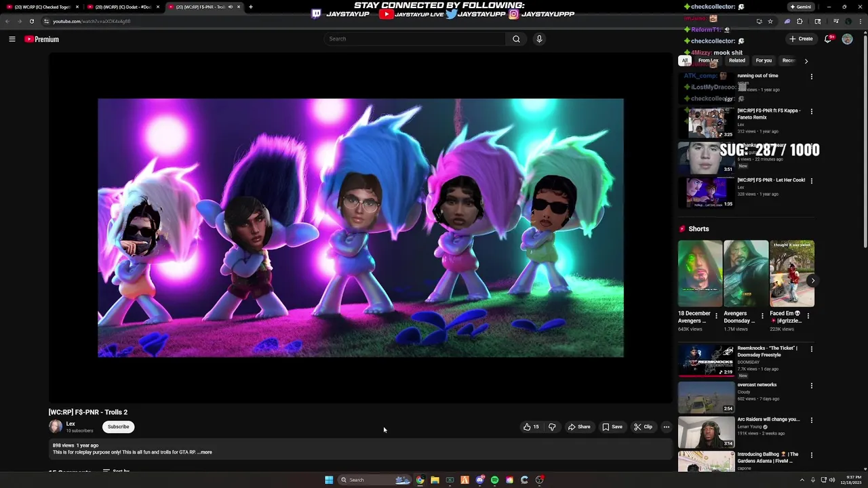Clip this video
Screen dimensions: 868x488
click(643, 427)
